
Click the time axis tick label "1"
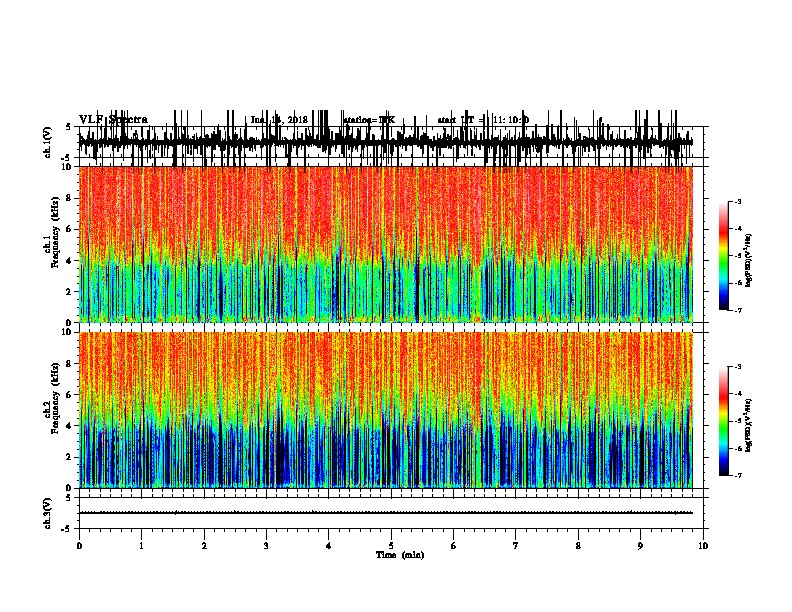pyautogui.click(x=141, y=546)
